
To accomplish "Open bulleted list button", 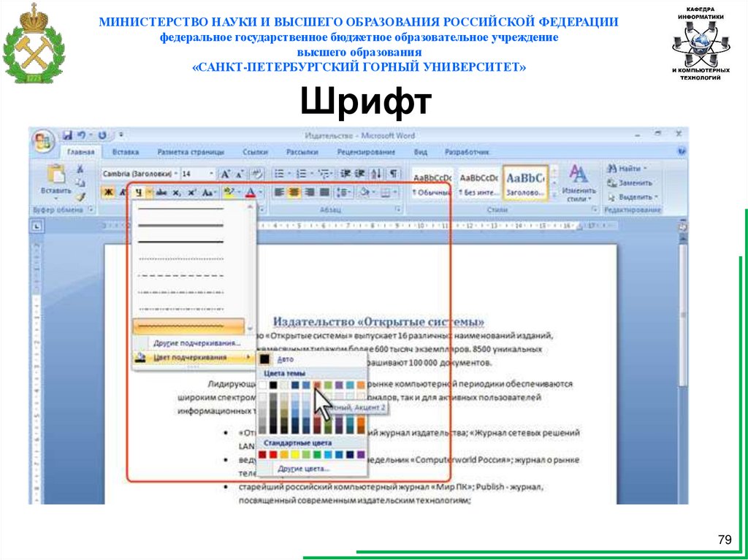I will coord(280,174).
